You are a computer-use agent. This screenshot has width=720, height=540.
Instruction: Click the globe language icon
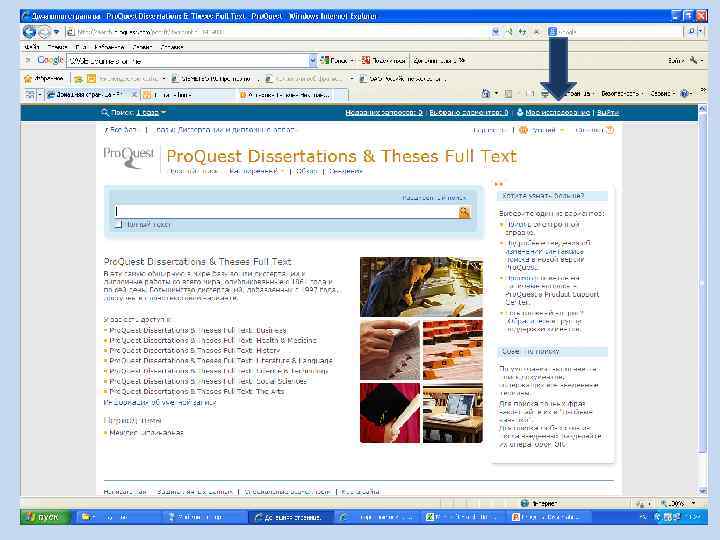(523, 130)
